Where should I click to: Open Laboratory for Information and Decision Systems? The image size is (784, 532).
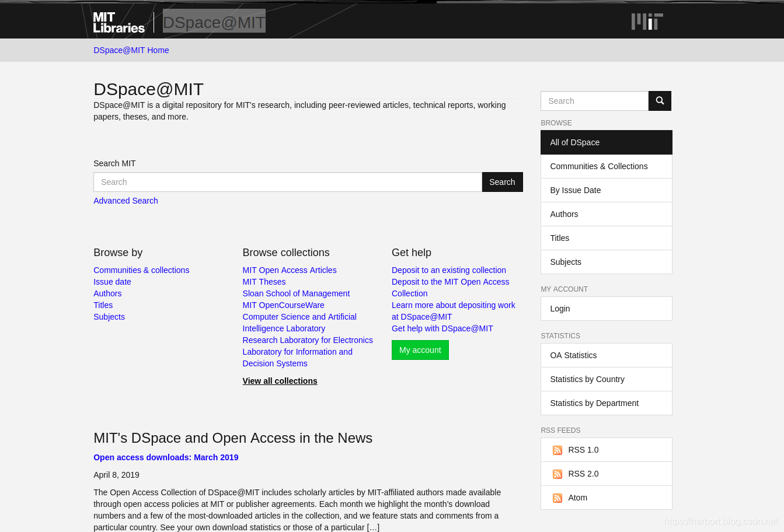coord(298,358)
